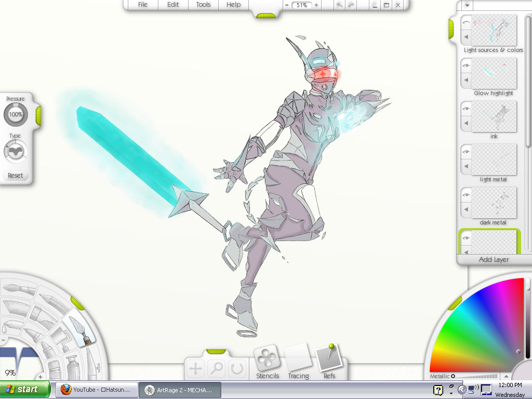Open the Help menu
Image resolution: width=532 pixels, height=399 pixels.
233,5
